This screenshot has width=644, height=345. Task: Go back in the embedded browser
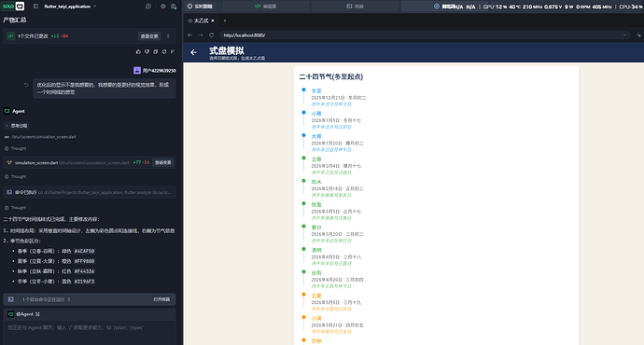pos(189,35)
